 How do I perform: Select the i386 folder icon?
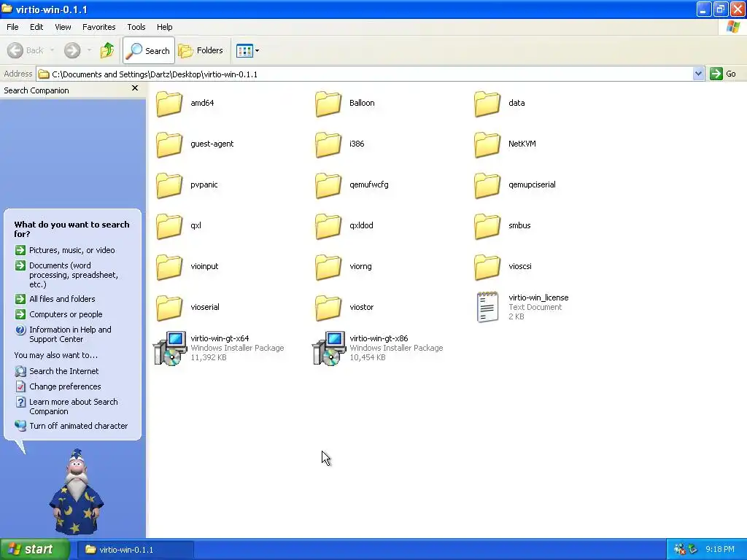[x=328, y=144]
